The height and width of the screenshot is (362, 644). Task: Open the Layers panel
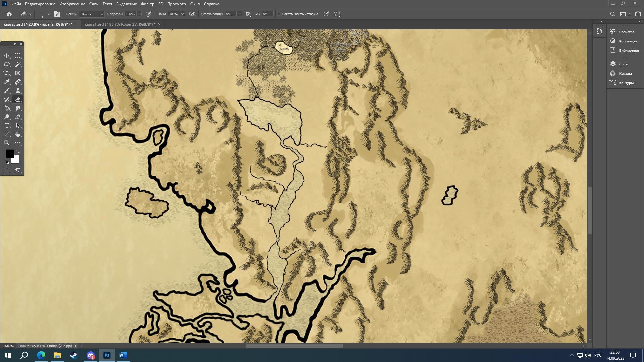[623, 64]
